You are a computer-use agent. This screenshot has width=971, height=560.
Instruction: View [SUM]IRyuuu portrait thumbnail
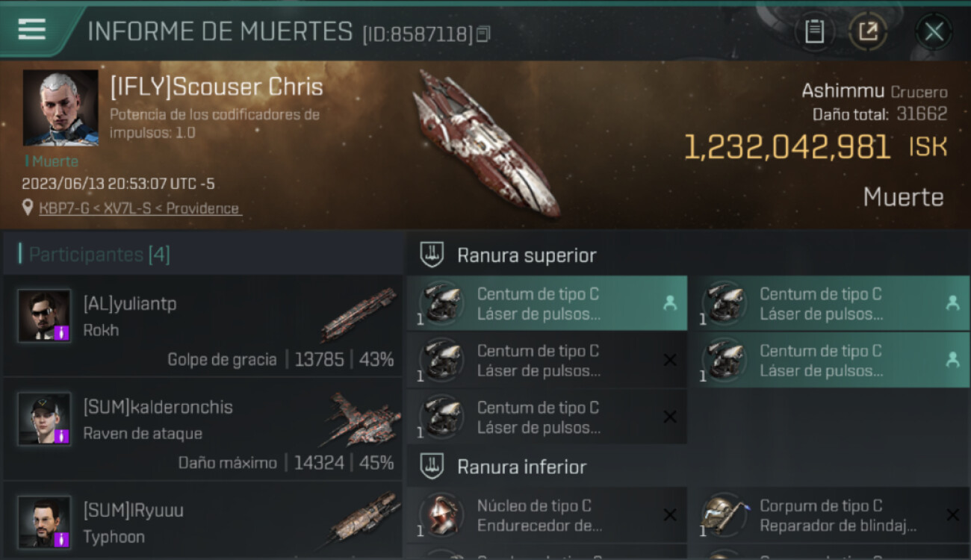[44, 522]
